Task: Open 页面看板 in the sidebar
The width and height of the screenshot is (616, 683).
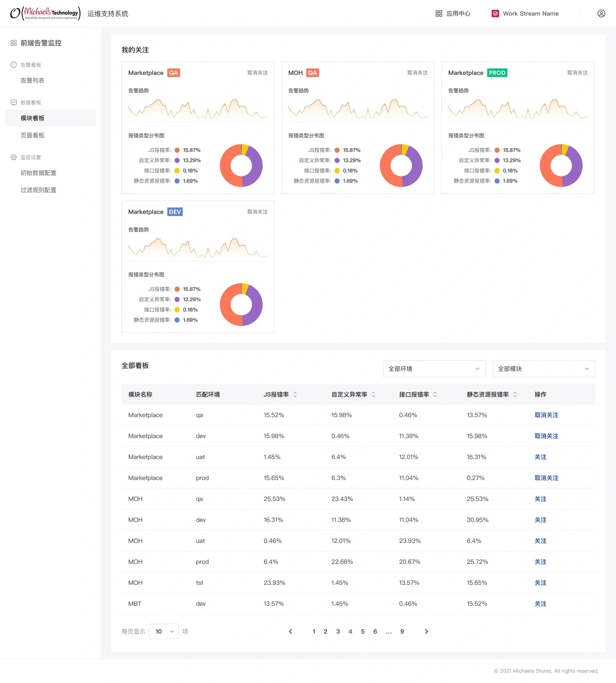Action: pos(32,135)
